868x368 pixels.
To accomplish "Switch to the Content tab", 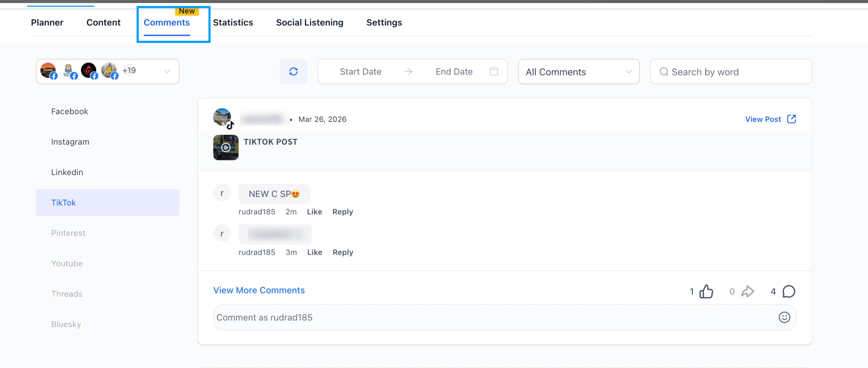I will coord(103,22).
